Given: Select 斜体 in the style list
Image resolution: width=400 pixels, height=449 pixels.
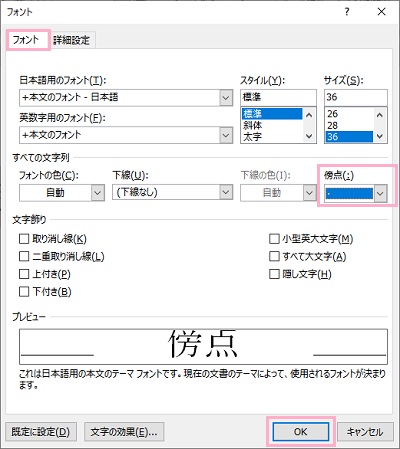Looking at the screenshot, I should [272, 125].
